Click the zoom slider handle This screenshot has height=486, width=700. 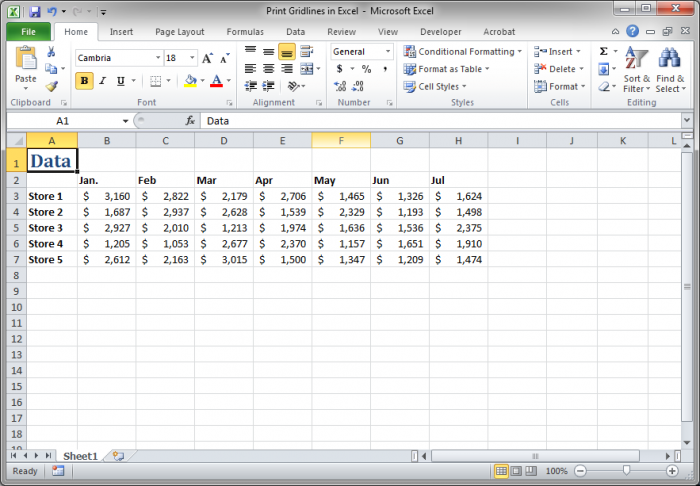tap(626, 470)
